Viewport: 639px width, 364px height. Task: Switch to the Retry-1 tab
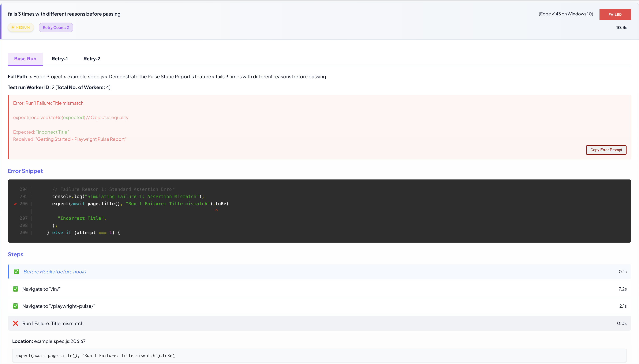[60, 59]
